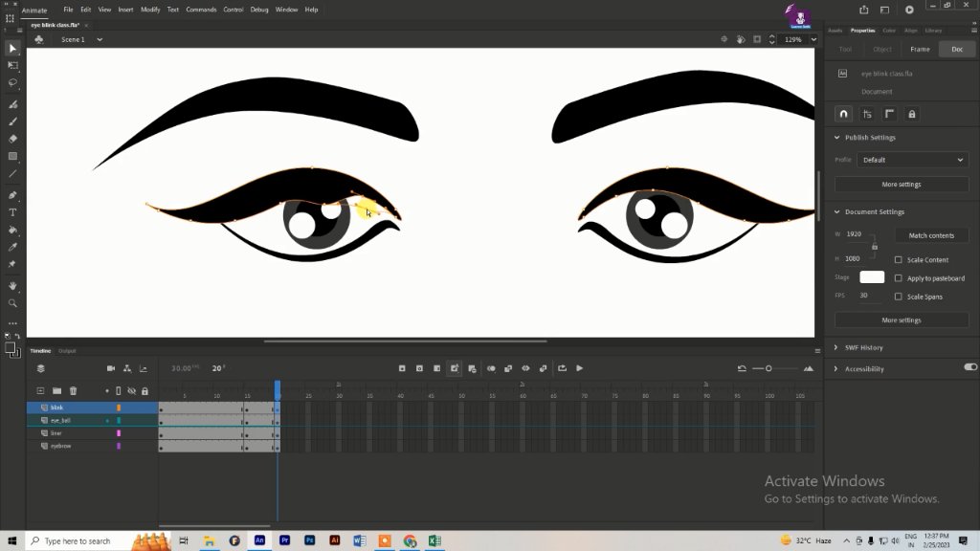
Task: Open the Modify menu
Action: pos(150,10)
